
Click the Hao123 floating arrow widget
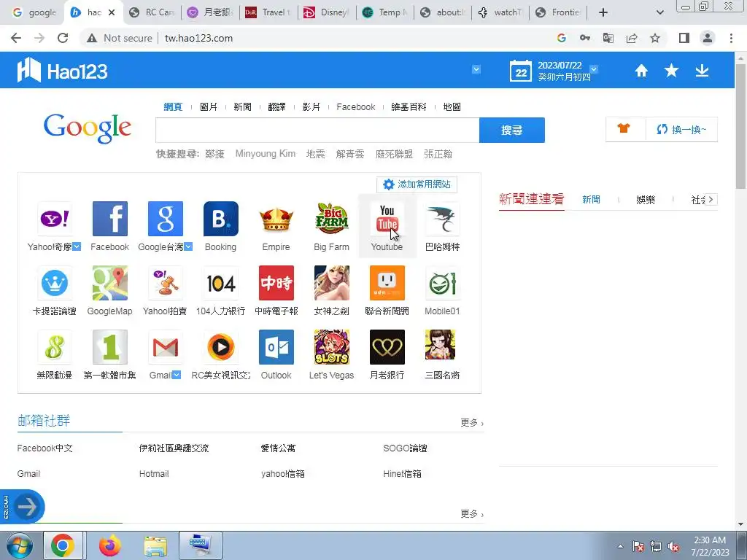click(23, 507)
